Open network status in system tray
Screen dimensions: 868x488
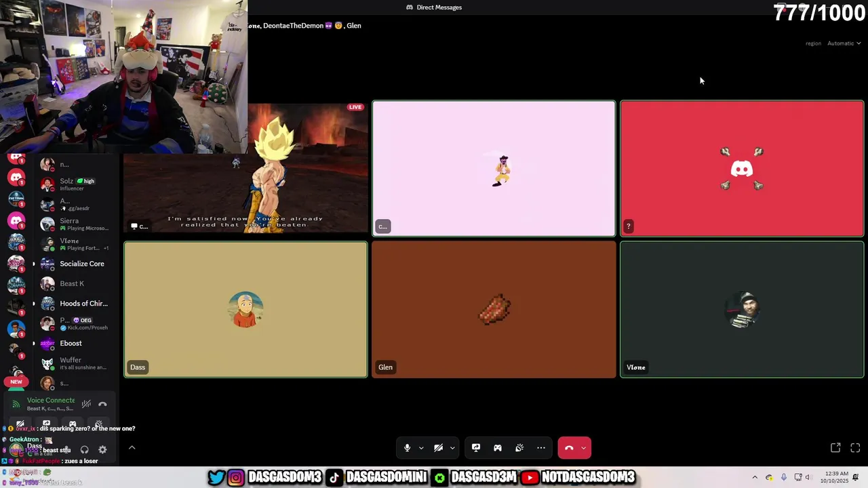[x=797, y=477]
